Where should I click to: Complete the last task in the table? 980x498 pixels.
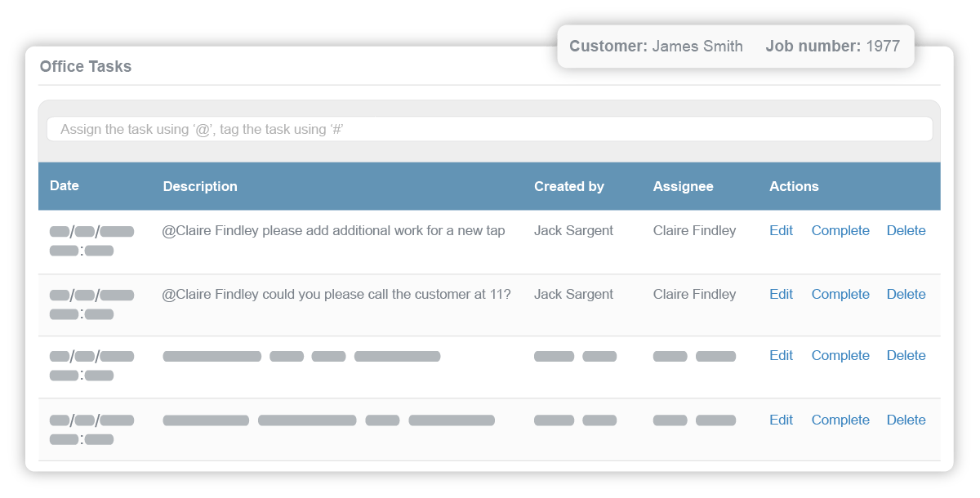[840, 420]
